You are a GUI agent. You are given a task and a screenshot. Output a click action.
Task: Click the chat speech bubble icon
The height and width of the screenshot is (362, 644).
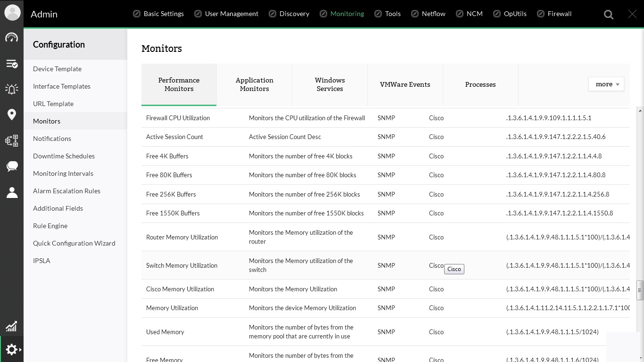pos(12,166)
